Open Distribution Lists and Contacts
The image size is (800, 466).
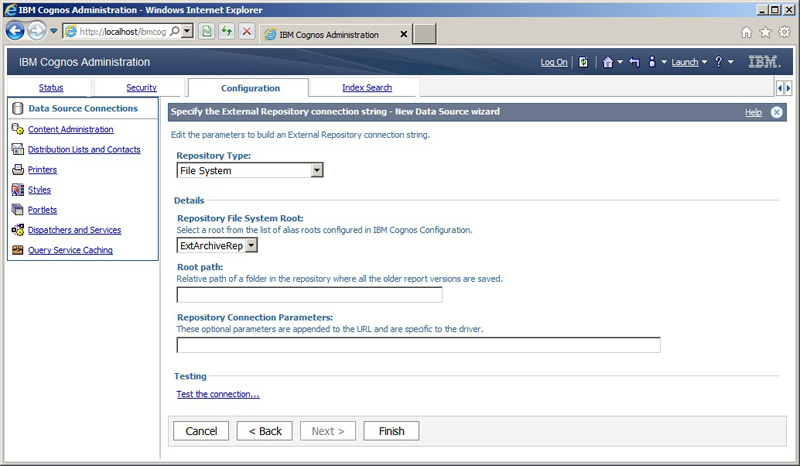point(84,150)
